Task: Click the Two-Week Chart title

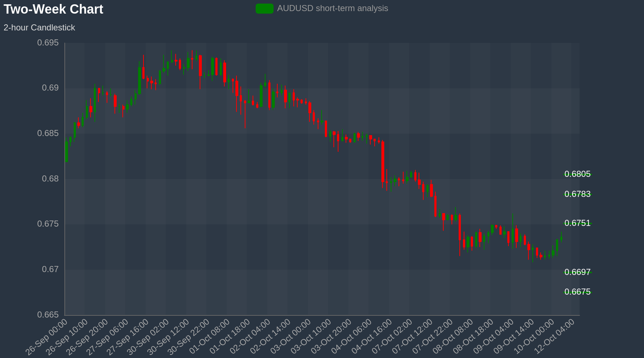Action: point(53,9)
